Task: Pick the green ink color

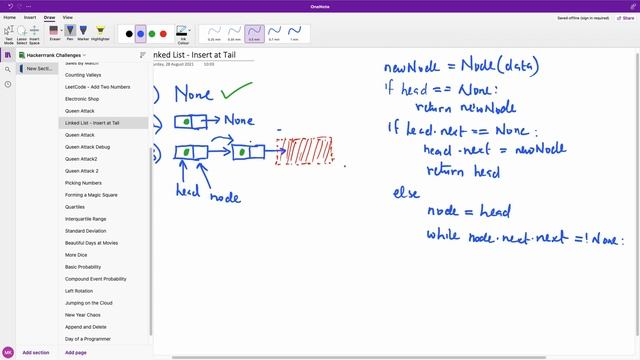Action: pos(152,34)
